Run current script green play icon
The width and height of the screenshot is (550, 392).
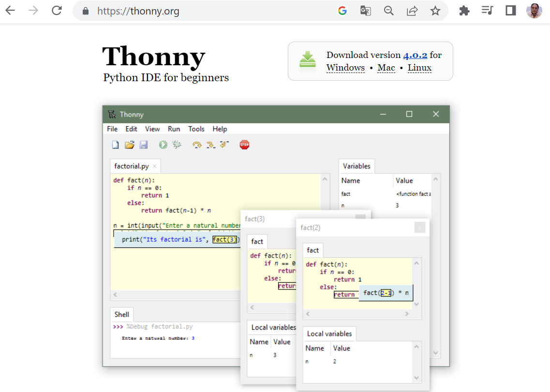click(x=163, y=145)
